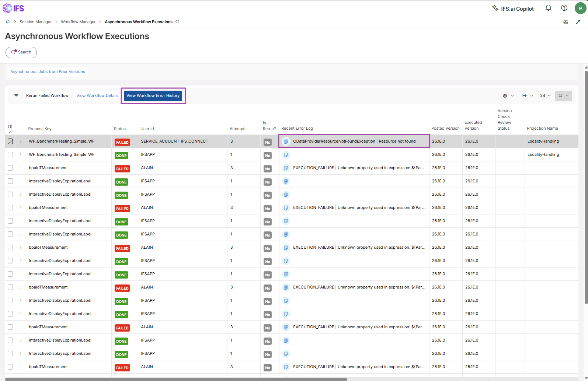Click the expand to fullscreen arrow icon
Screen dimensions: 588x381
pyautogui.click(x=578, y=22)
